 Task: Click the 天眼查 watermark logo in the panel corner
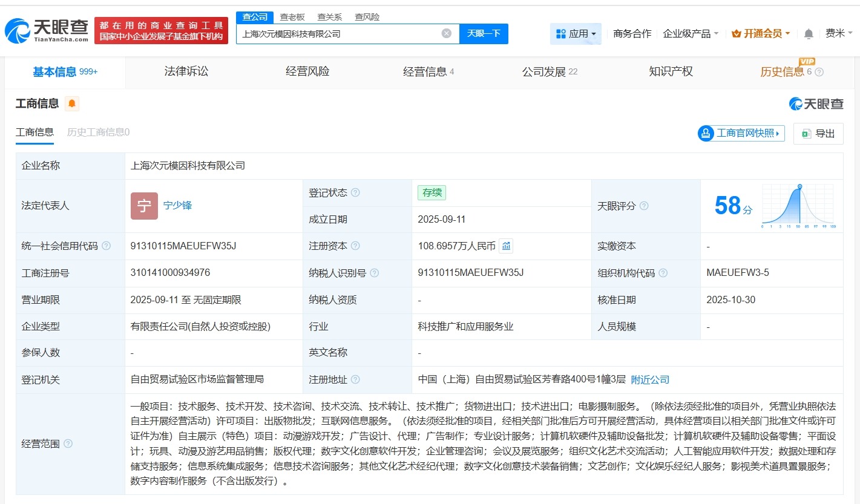[x=818, y=103]
